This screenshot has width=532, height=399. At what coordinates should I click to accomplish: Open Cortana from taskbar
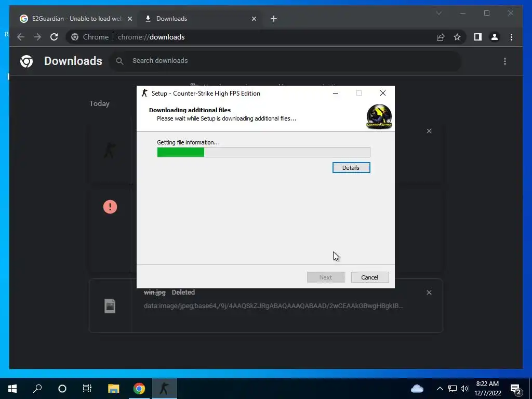click(62, 389)
